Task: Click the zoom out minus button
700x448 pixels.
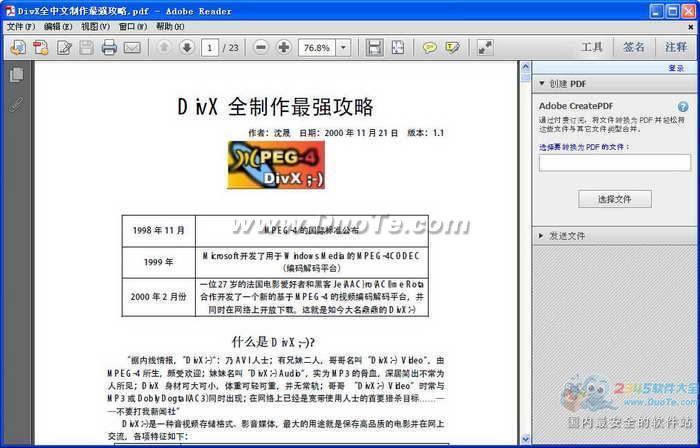Action: [261, 47]
